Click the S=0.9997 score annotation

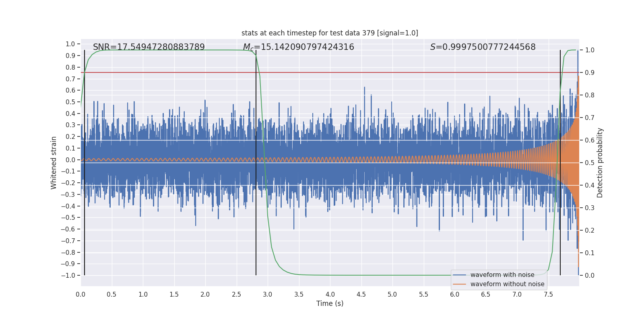pos(483,47)
